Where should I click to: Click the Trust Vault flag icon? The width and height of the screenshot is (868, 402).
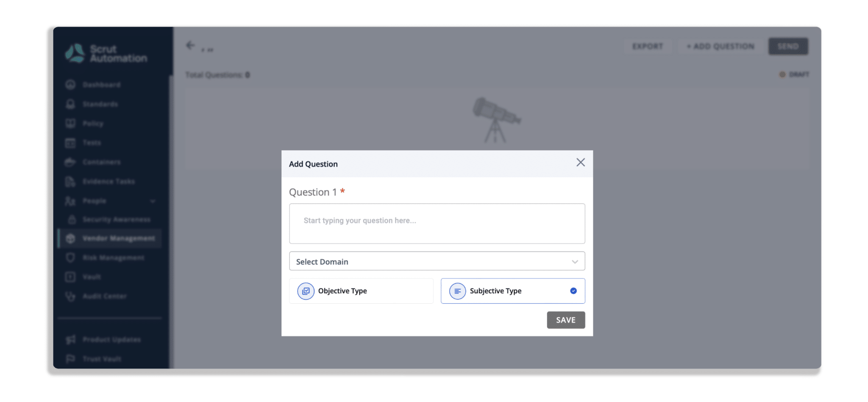[71, 359]
